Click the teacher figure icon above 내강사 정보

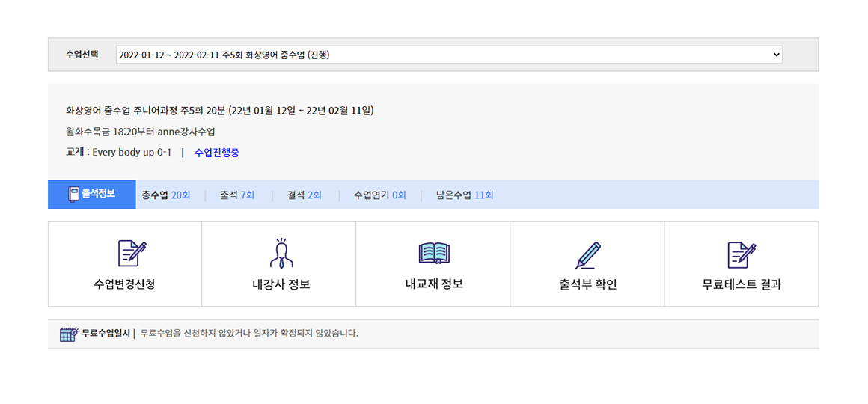tap(281, 254)
